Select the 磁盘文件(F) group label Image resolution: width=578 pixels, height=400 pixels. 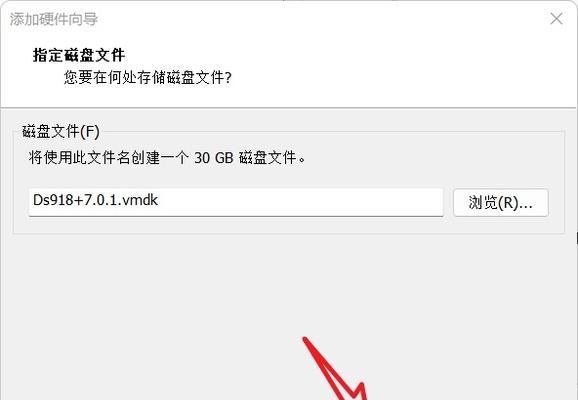pyautogui.click(x=61, y=132)
